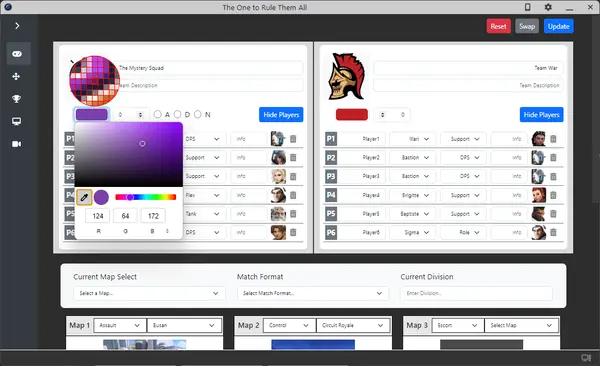Click the Enter Division input field
This screenshot has width=600, height=366.
click(476, 293)
